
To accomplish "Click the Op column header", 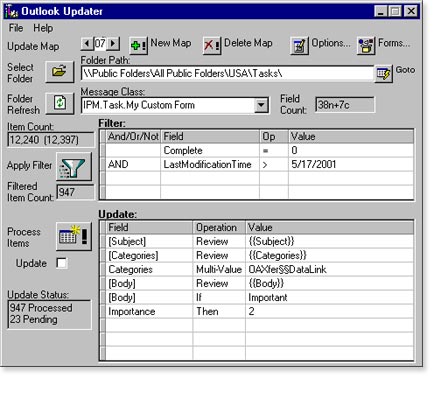I will 274,137.
